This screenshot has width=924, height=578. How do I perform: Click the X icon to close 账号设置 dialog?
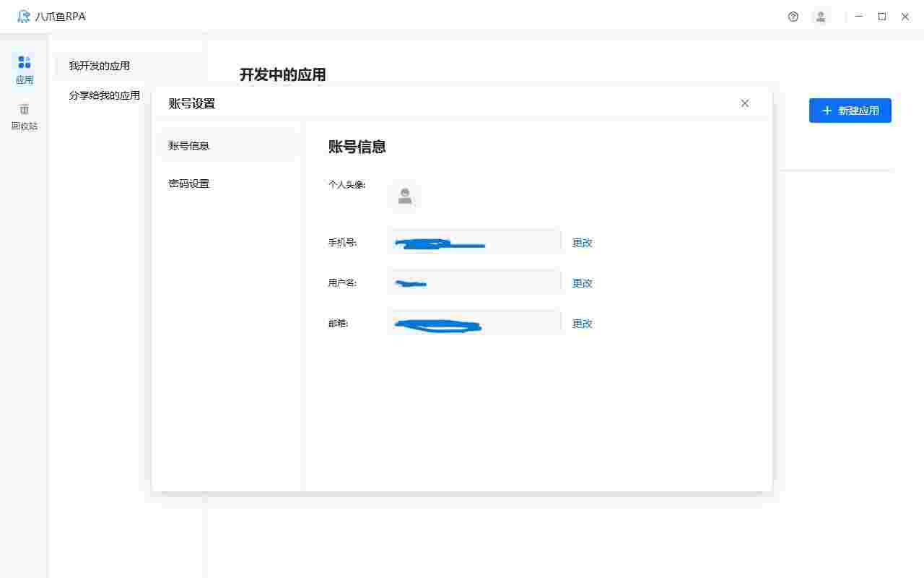coord(744,103)
